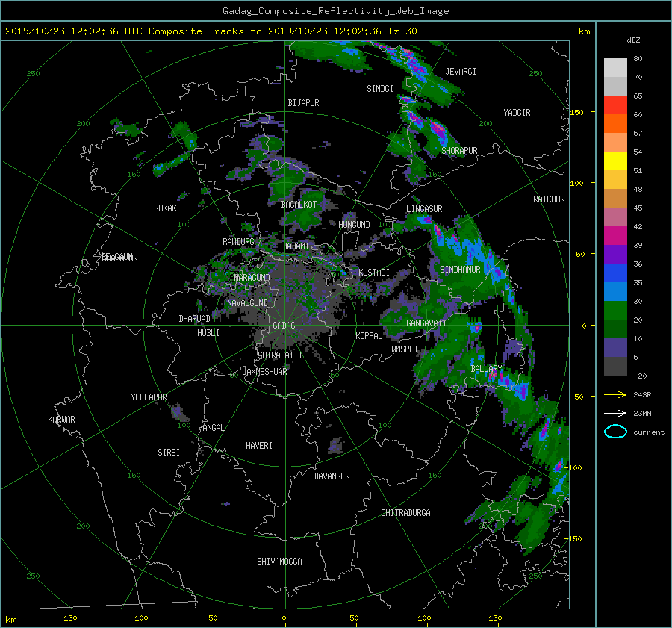Select the SINDHANUR city label

pos(460,270)
